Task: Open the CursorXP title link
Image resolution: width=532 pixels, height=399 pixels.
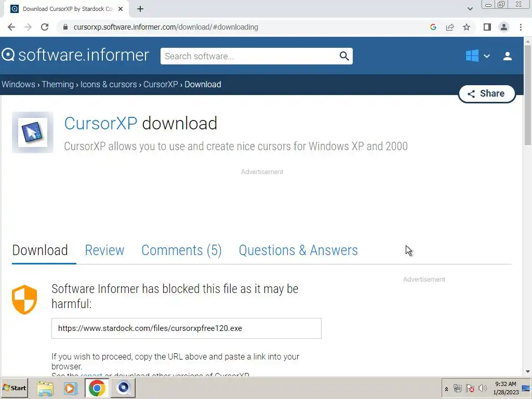Action: click(100, 123)
